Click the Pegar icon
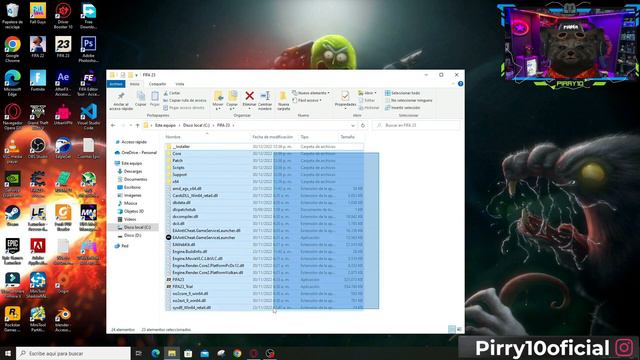The width and height of the screenshot is (640, 360). pos(155,96)
